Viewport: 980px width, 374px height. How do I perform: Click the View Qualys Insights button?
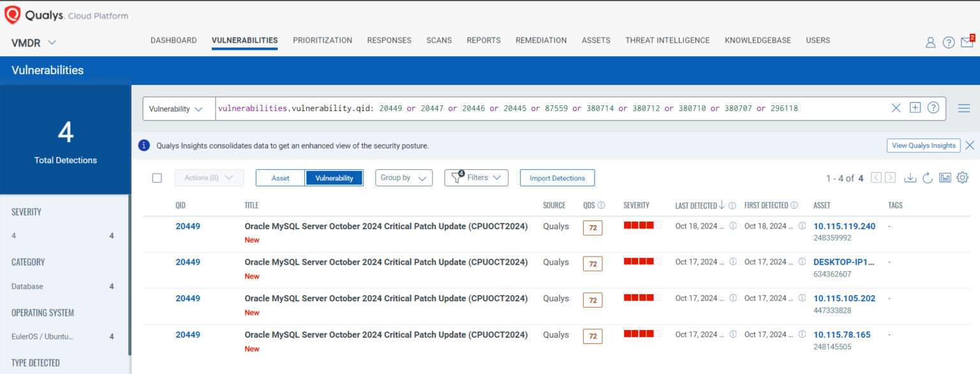pyautogui.click(x=923, y=145)
